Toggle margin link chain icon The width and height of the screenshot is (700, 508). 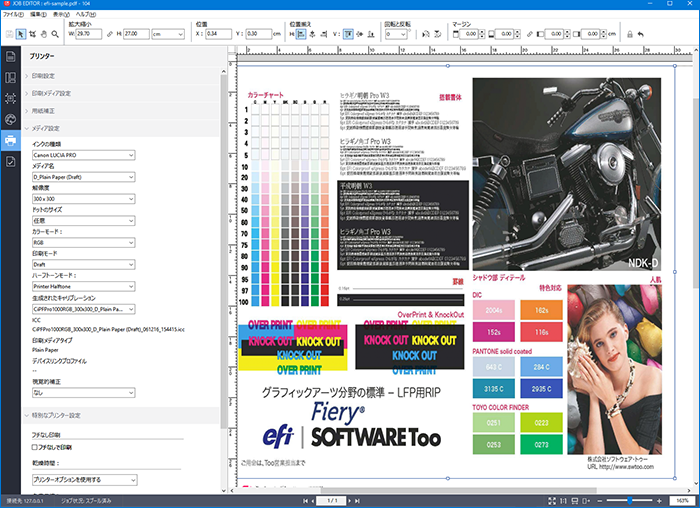point(529,34)
